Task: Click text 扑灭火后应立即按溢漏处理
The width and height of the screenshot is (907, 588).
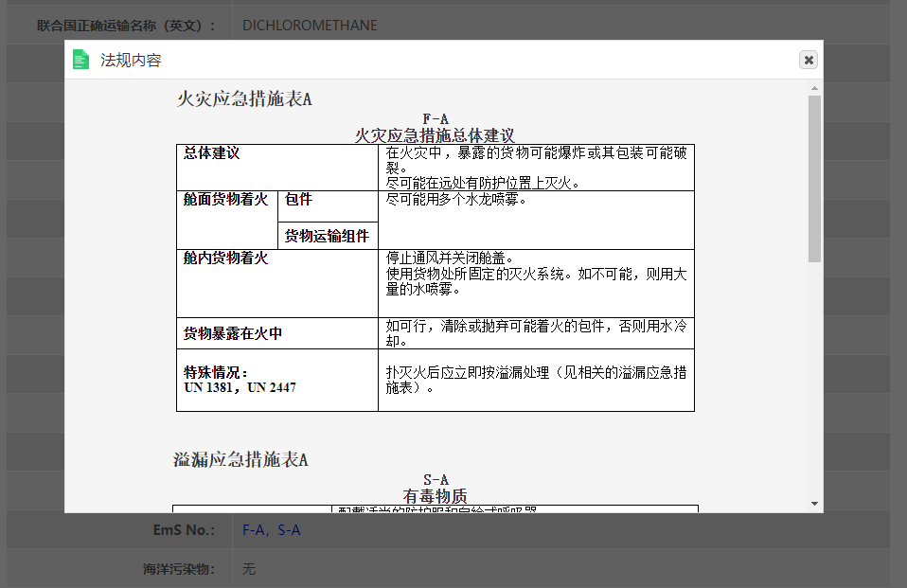Action: pyautogui.click(x=468, y=373)
